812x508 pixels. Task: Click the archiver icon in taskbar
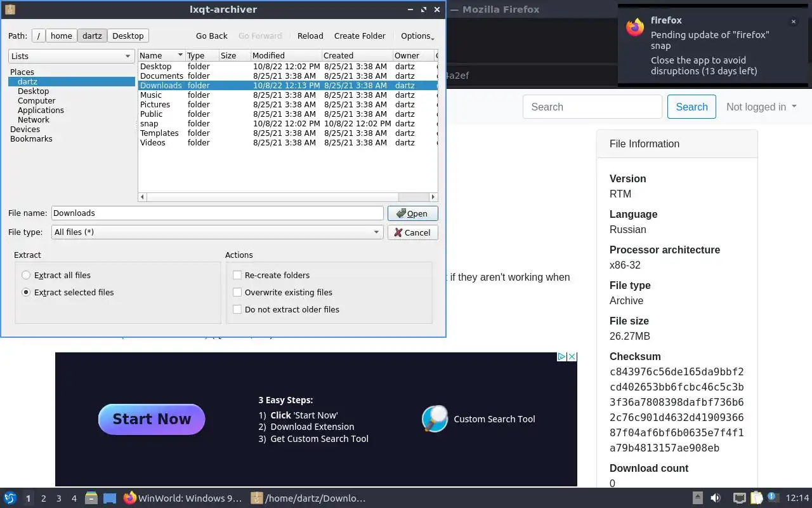click(x=257, y=498)
